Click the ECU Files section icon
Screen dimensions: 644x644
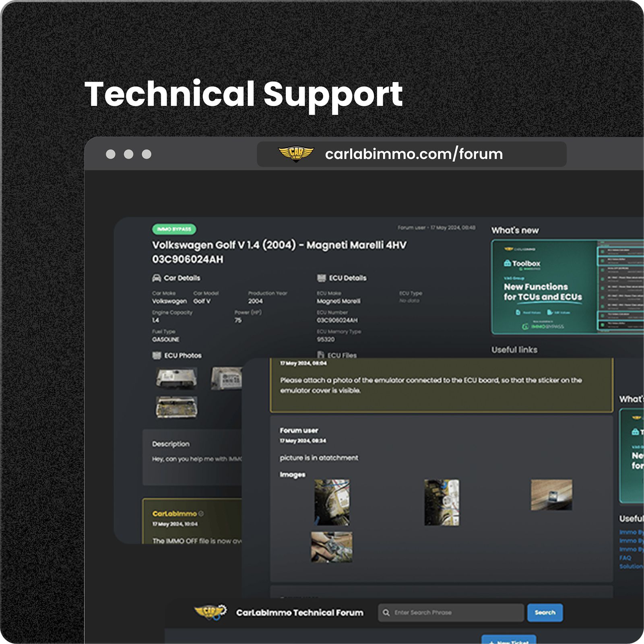(x=321, y=355)
